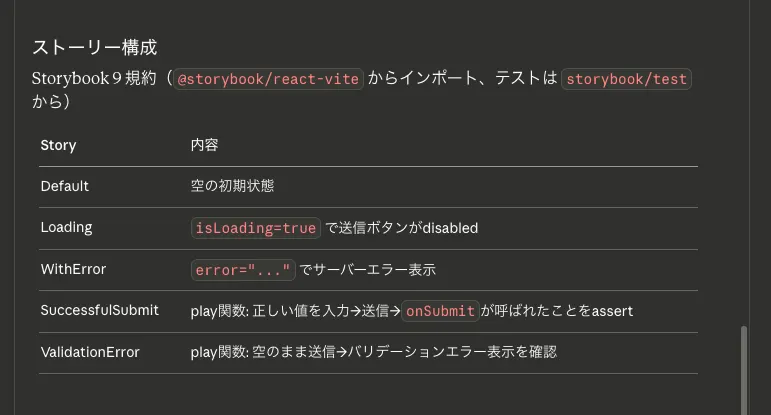771x415 pixels.
Task: Click the Loading story cell
Action: pos(66,228)
